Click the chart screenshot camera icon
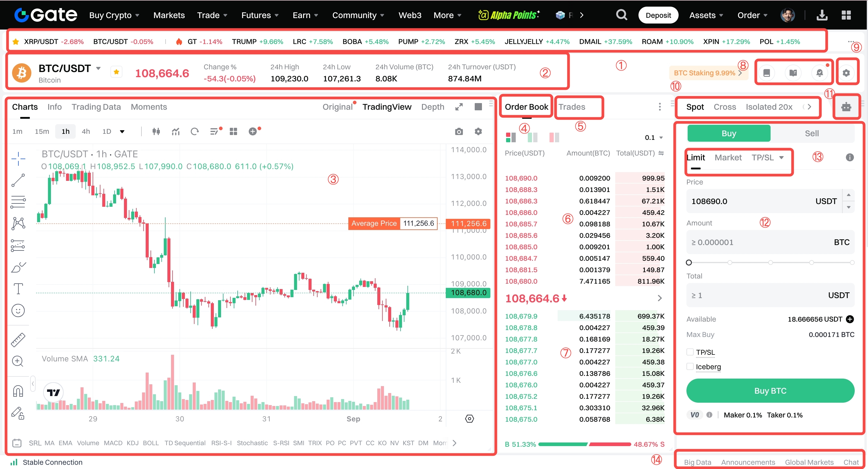The image size is (868, 469). point(459,132)
